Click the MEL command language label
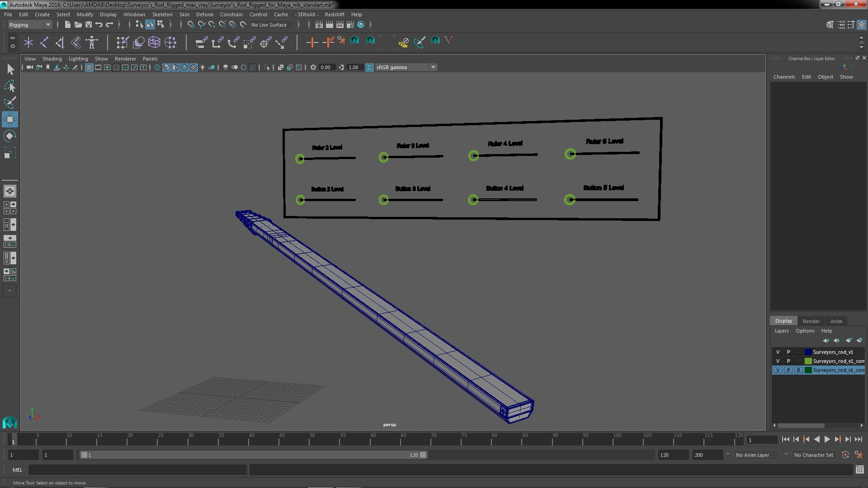 click(17, 470)
